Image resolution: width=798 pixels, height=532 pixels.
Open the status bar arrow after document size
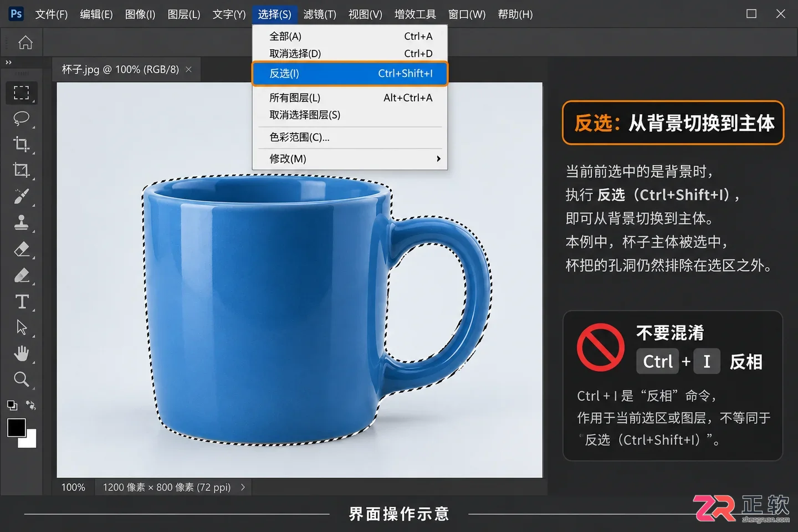(243, 487)
